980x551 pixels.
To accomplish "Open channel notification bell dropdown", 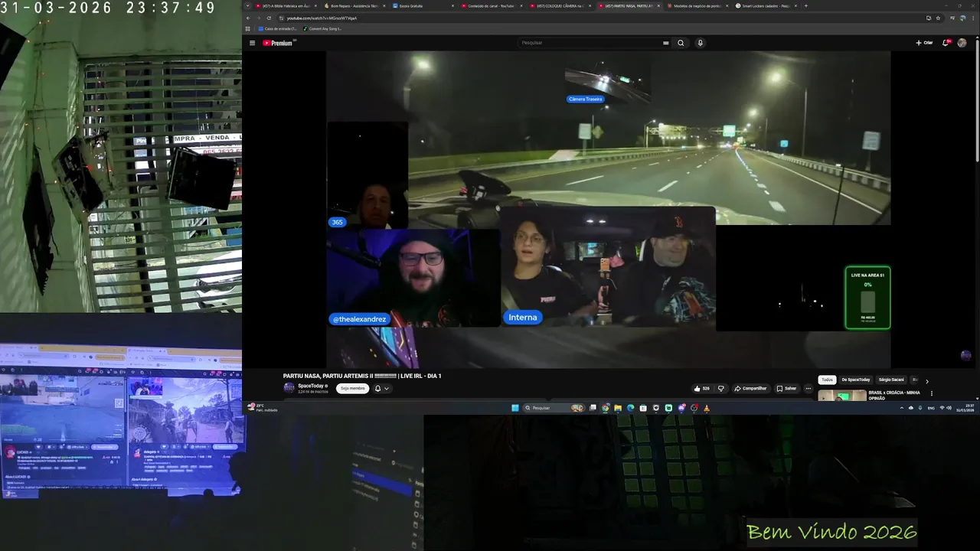I will coord(381,388).
